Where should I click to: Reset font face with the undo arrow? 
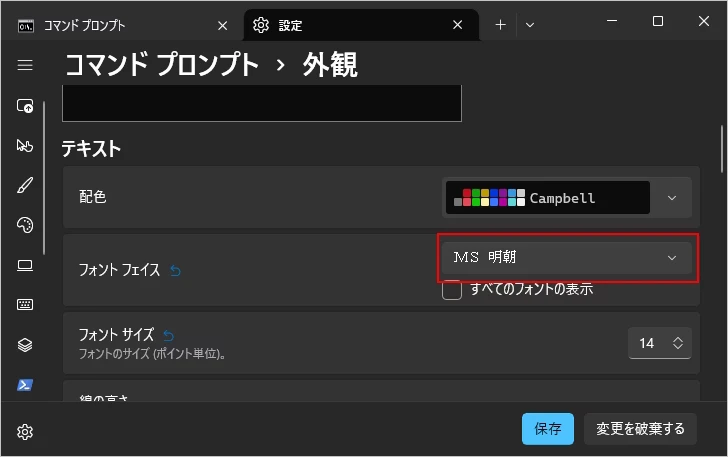176,270
